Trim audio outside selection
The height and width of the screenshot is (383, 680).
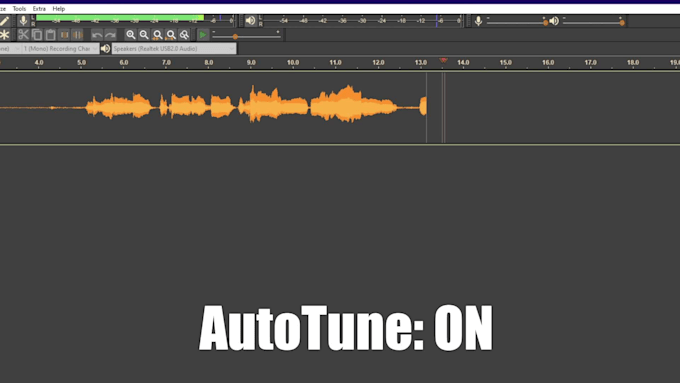coord(64,35)
